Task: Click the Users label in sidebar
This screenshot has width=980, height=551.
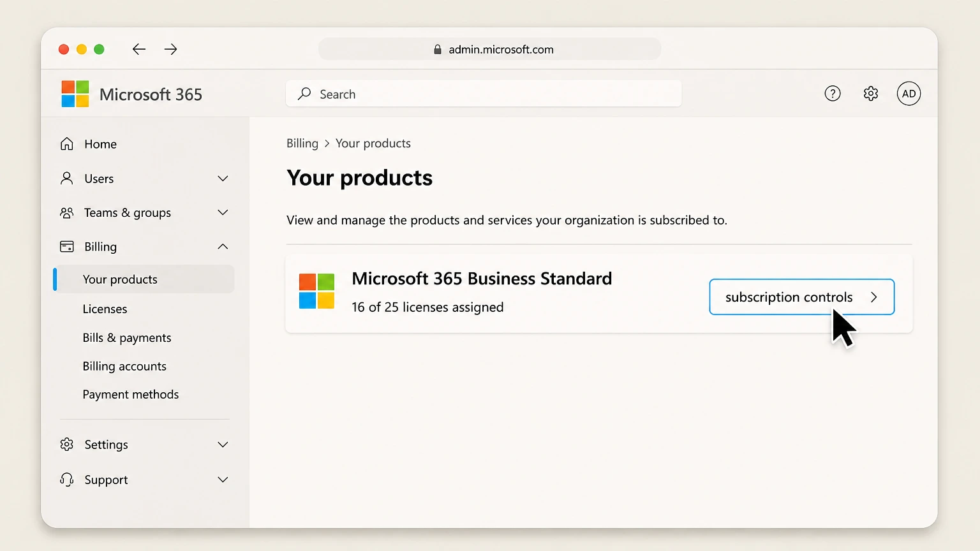Action: (x=99, y=179)
